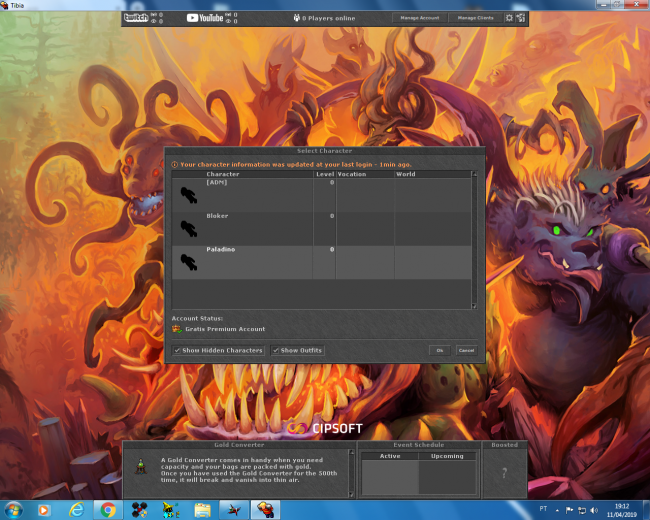This screenshot has height=520, width=650.
Task: Open Windows Media Player from taskbar
Action: (44, 510)
